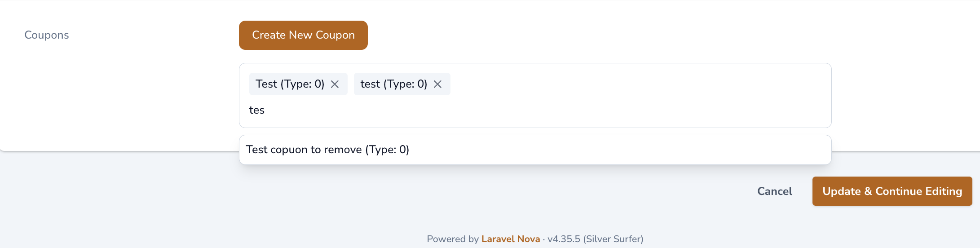The image size is (980, 248).
Task: Click the v4.35.5 version text
Action: (x=564, y=239)
